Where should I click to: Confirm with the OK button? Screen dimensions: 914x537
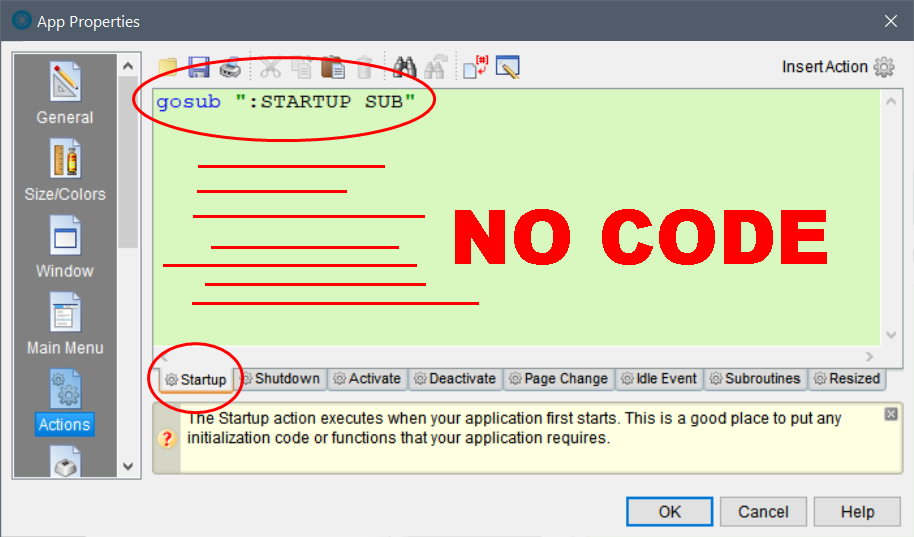[x=669, y=512]
